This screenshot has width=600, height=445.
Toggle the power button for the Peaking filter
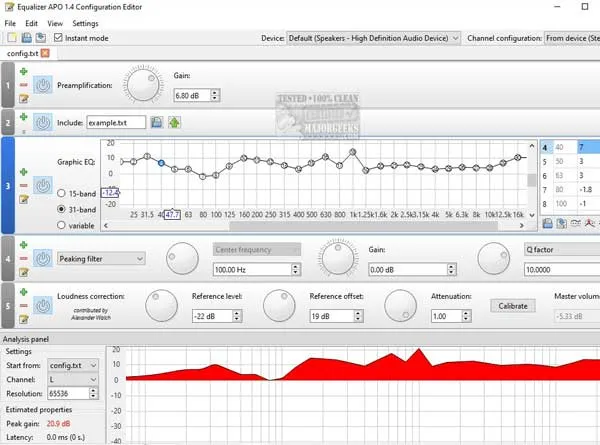tap(42, 259)
